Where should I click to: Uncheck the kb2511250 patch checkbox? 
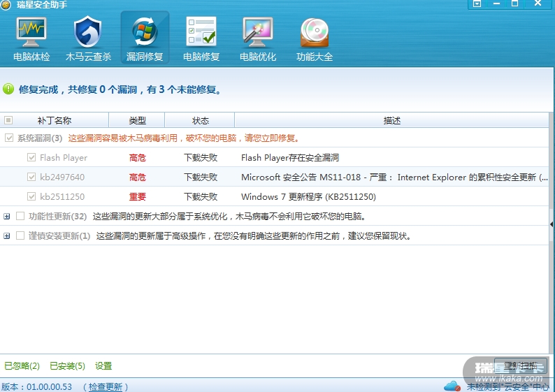coord(31,196)
